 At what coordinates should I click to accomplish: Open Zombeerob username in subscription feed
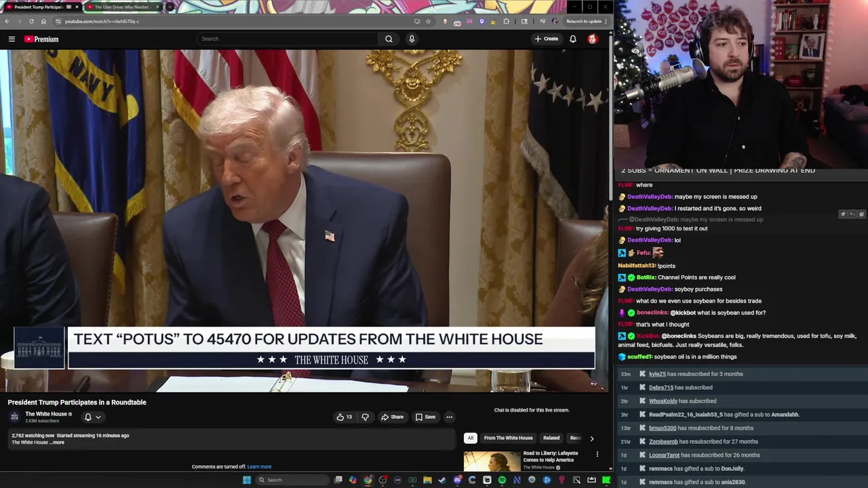[x=665, y=442]
